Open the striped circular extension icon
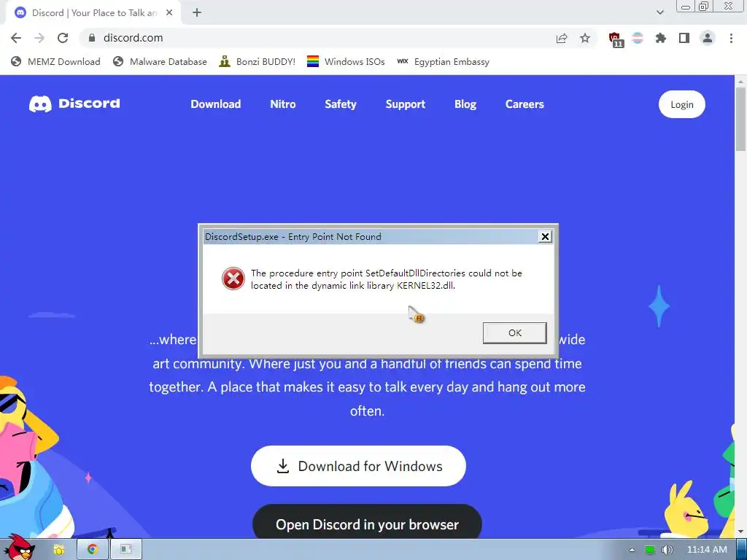Screen dimensions: 747x560 638,38
